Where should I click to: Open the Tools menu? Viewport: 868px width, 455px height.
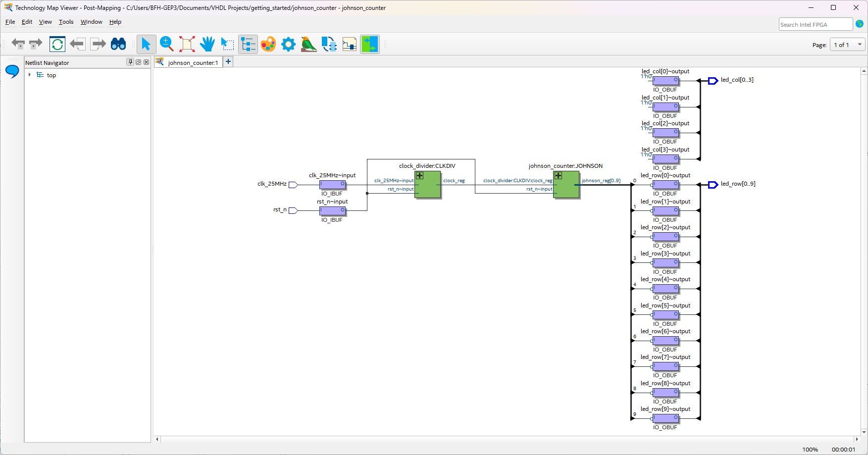click(x=66, y=22)
